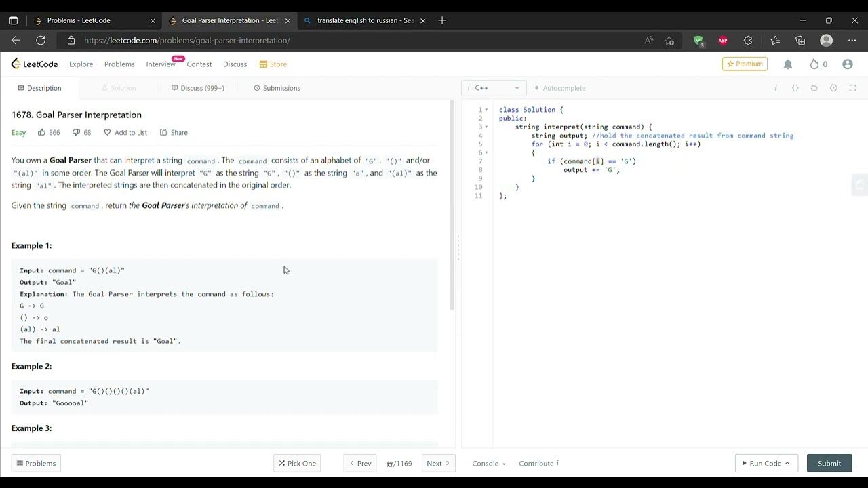Collapse code fold arrow on line 6
This screenshot has width=868, height=488.
(x=487, y=152)
